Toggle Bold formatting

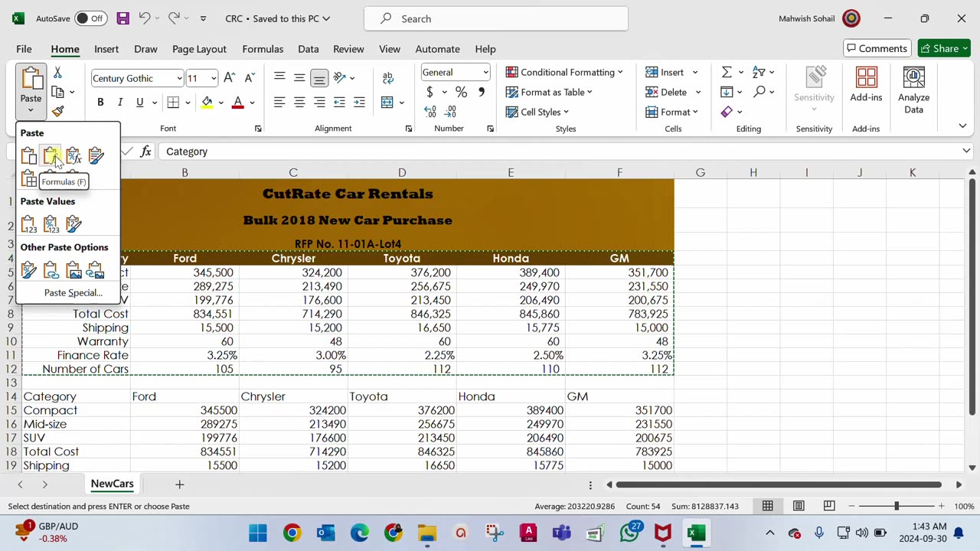[100, 103]
